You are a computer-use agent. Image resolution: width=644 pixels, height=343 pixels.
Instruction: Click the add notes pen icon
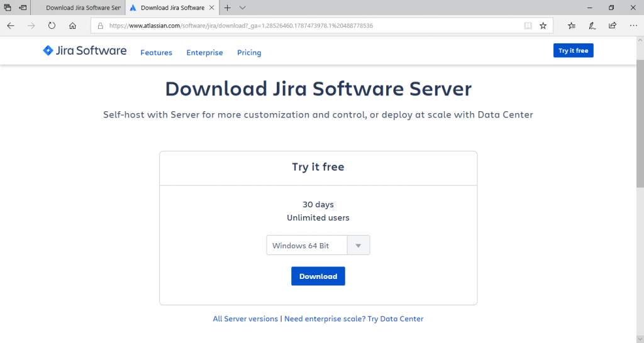point(592,25)
